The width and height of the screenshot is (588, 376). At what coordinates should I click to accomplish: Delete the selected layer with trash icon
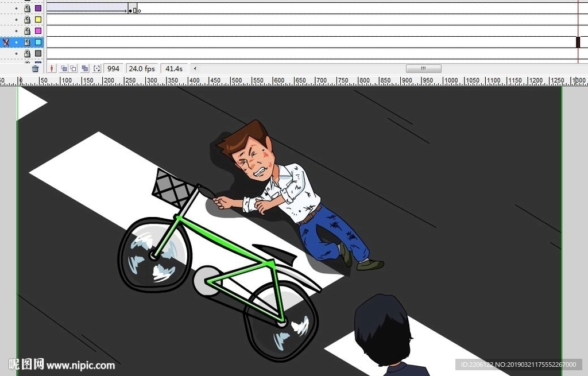[x=35, y=68]
